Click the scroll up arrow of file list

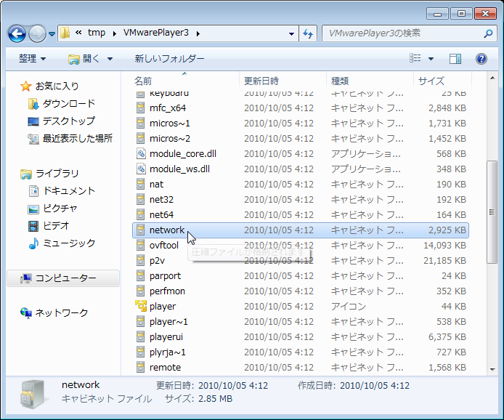(492, 78)
